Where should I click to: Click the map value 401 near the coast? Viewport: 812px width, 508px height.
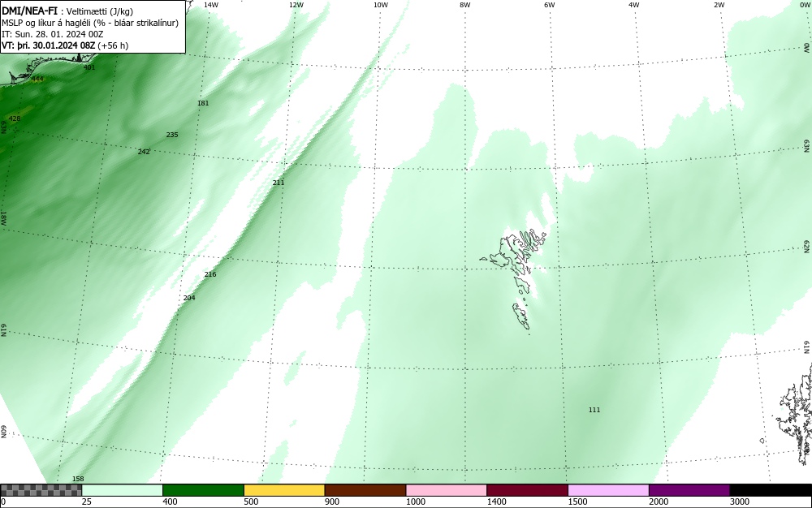tap(89, 67)
